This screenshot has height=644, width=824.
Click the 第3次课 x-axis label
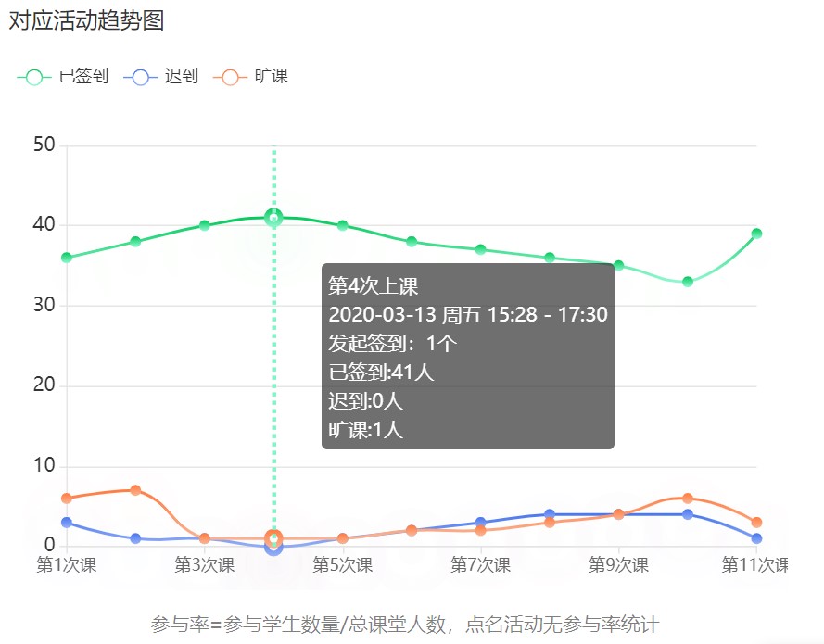coord(205,565)
